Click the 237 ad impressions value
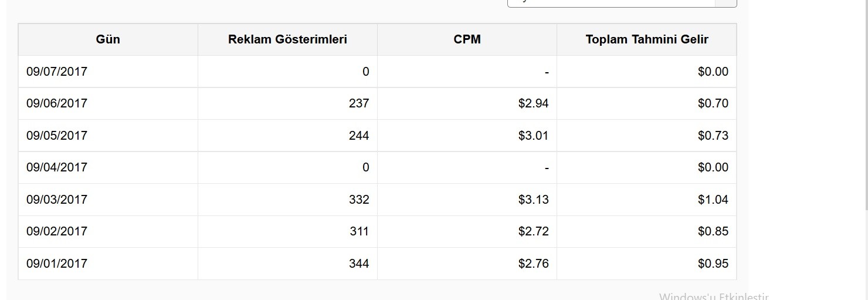868x300 pixels. tap(358, 103)
